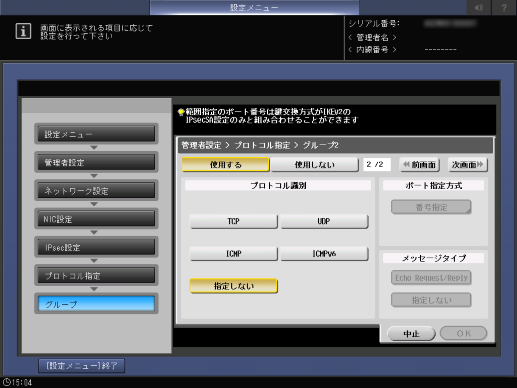
Task: Open help with the question mark icon
Action: click(x=504, y=7)
